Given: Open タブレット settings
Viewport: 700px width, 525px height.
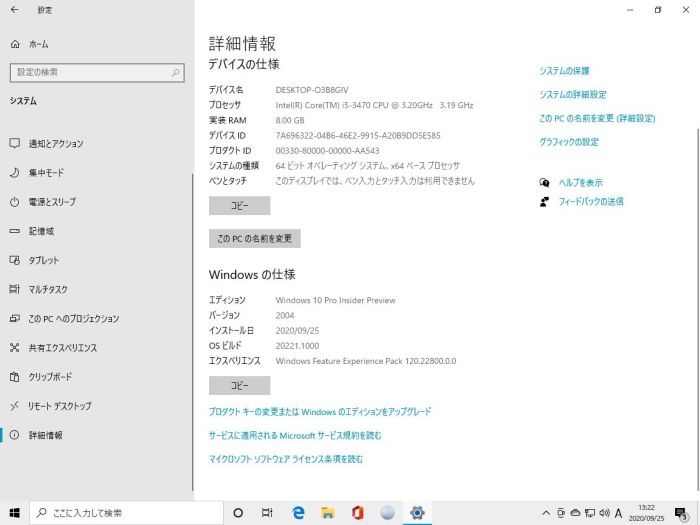Looking at the screenshot, I should [x=44, y=260].
